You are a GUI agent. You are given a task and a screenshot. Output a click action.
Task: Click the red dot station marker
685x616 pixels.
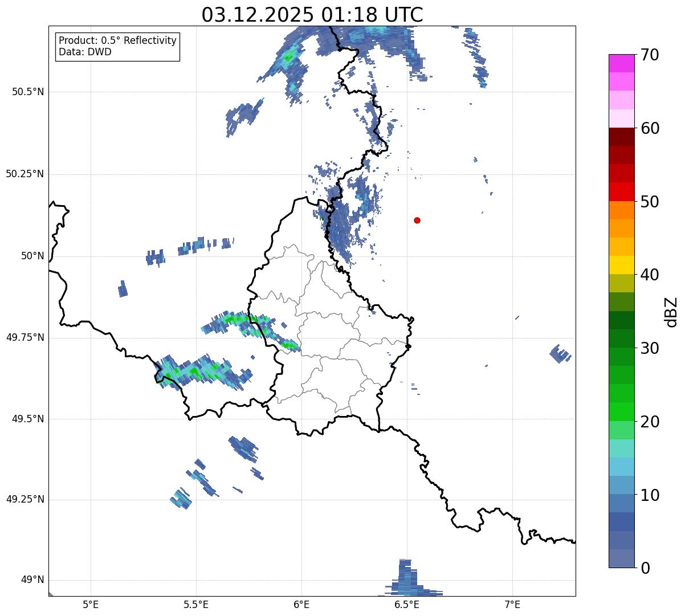(417, 220)
